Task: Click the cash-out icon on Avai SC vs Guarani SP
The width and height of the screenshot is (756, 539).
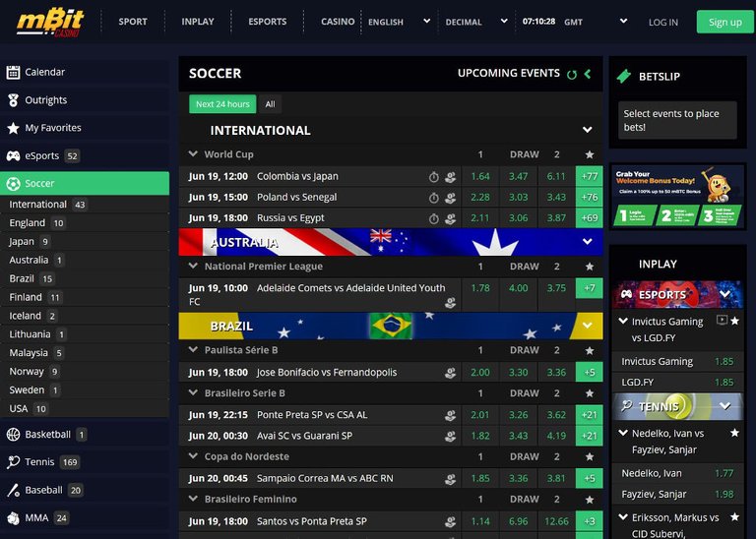Action: click(450, 437)
